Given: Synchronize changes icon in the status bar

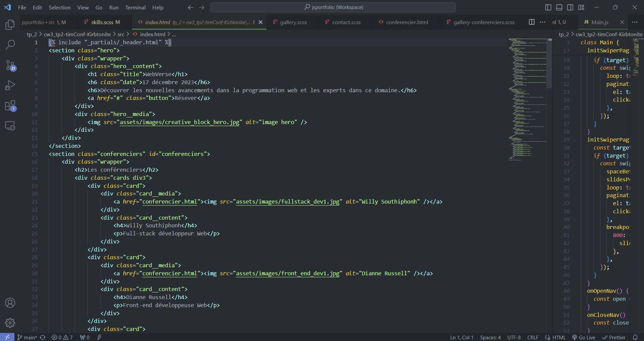Looking at the screenshot, I should [x=43, y=337].
